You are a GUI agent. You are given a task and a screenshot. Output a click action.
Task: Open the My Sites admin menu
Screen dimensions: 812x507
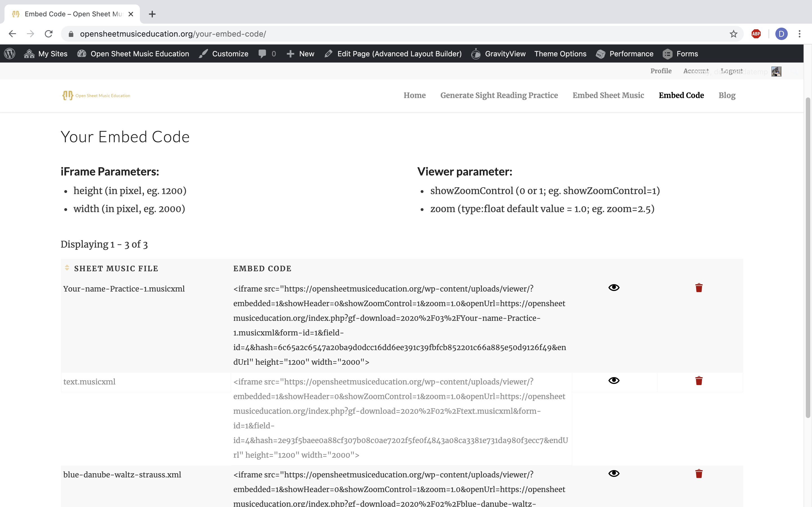point(46,54)
